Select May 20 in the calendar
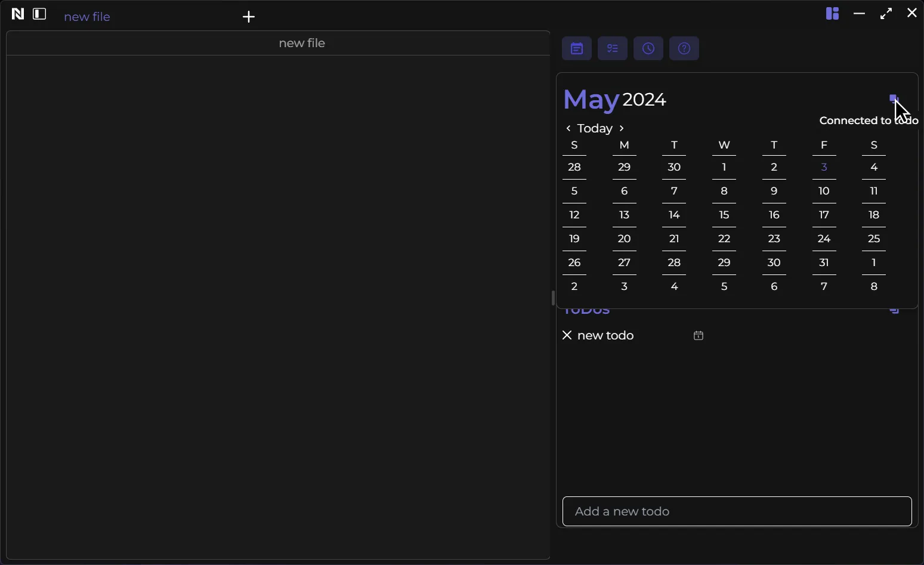924x565 pixels. [x=625, y=239]
